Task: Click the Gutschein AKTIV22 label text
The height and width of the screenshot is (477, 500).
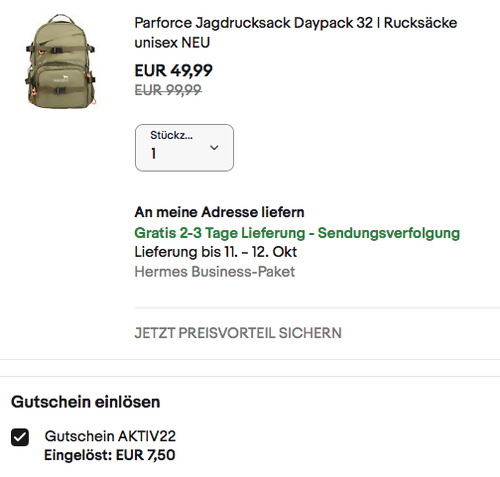Action: (110, 436)
